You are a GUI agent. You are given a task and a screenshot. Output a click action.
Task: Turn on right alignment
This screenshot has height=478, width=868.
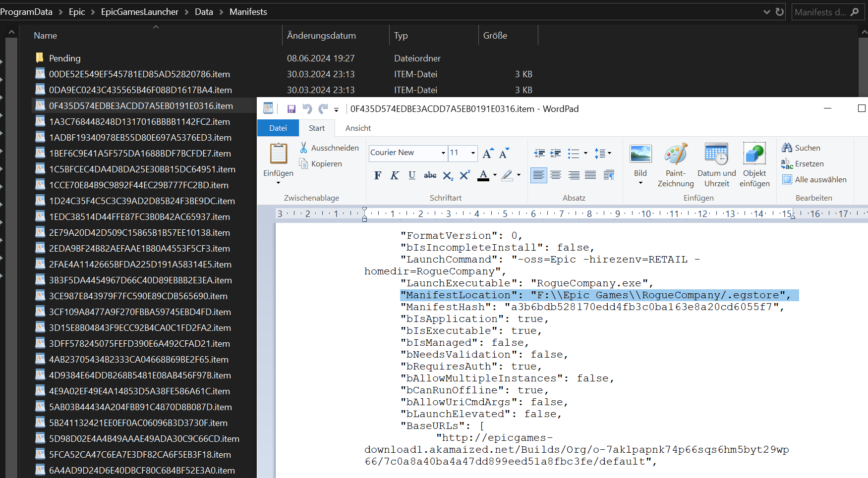(574, 175)
